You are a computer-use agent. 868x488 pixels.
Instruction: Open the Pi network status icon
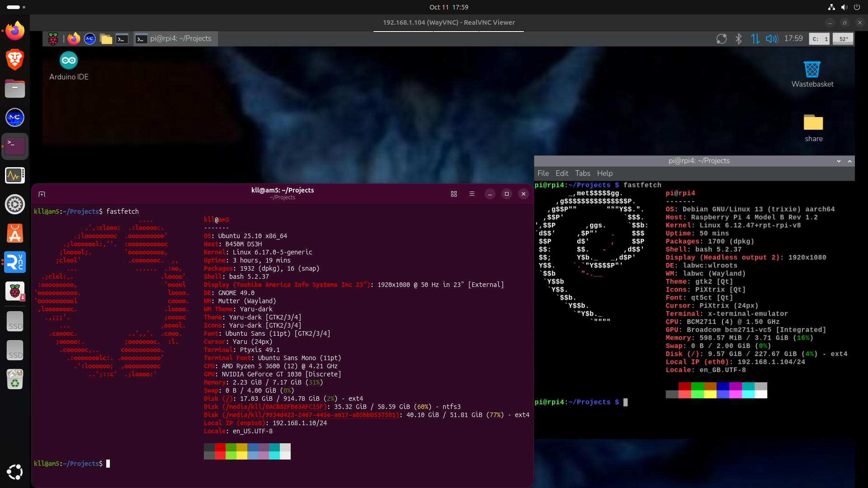click(x=755, y=39)
